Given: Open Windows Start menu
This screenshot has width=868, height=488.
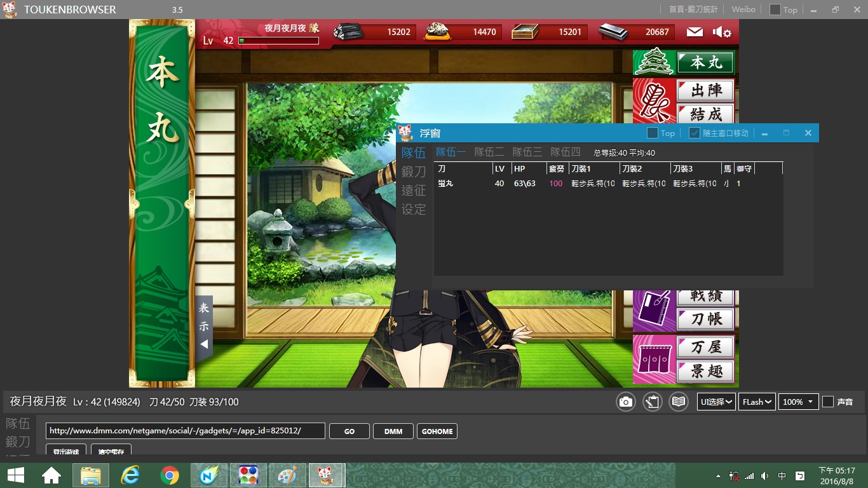Looking at the screenshot, I should [x=16, y=475].
